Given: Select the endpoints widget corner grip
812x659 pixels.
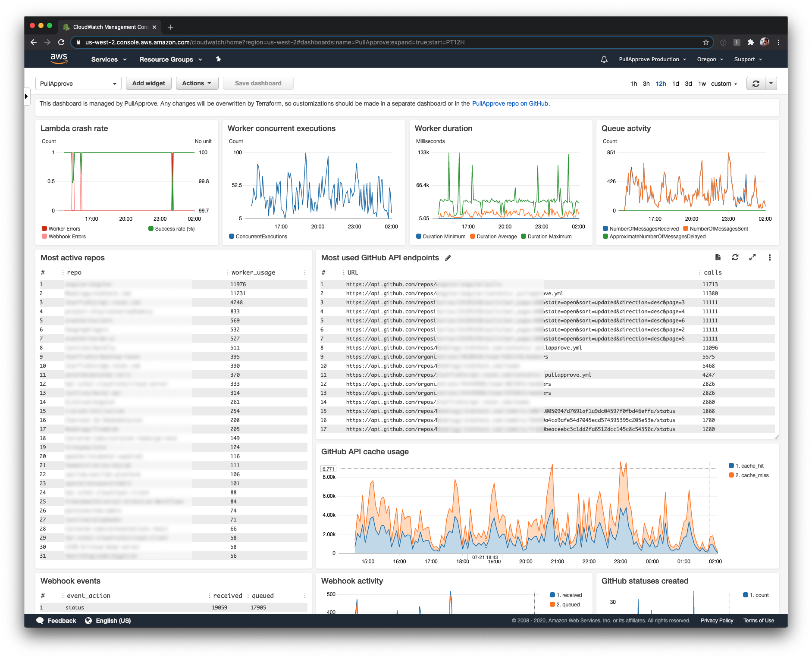Looking at the screenshot, I should click(777, 437).
